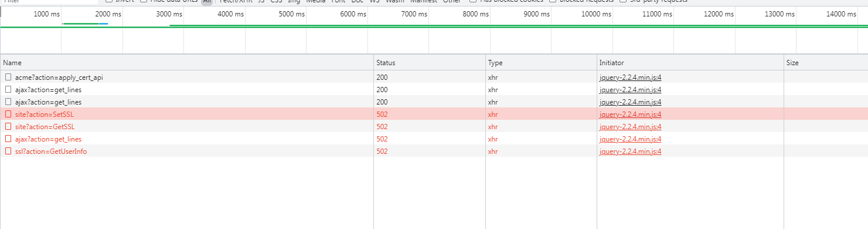Open jquery initiator link for site?action=GetSSL
The width and height of the screenshot is (868, 229).
coord(630,126)
